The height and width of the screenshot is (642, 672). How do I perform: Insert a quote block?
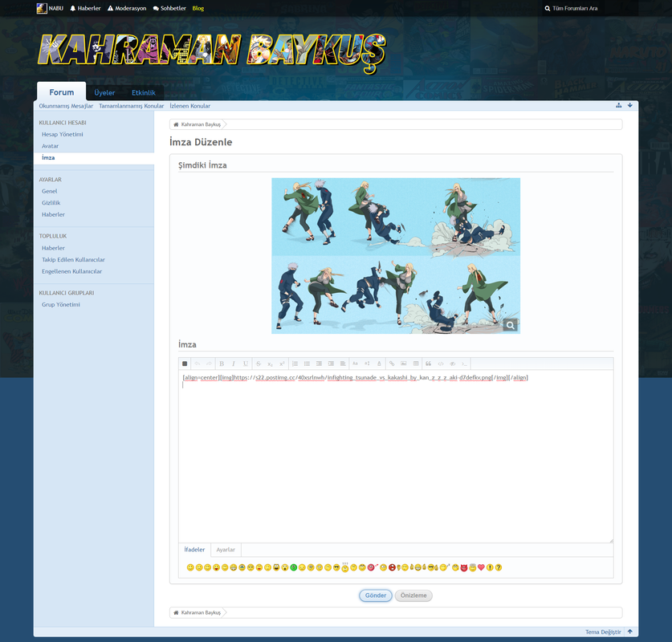(x=428, y=364)
